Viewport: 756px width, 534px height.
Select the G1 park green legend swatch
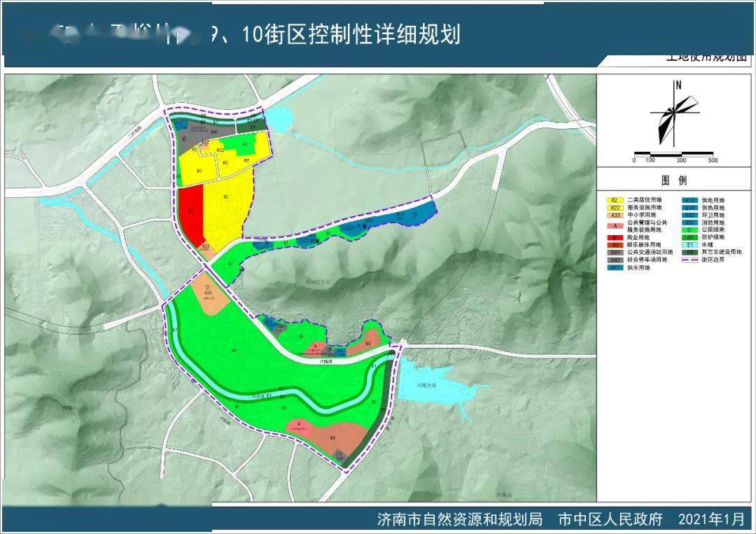point(690,230)
